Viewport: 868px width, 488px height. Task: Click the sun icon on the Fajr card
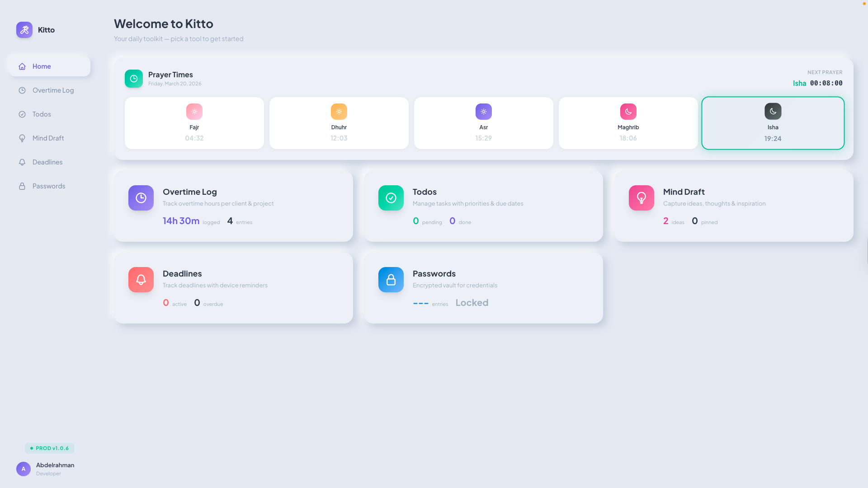(x=194, y=111)
